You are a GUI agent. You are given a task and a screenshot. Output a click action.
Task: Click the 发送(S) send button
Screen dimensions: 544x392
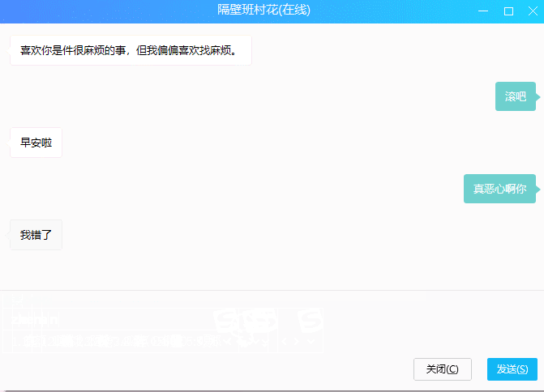tap(512, 369)
